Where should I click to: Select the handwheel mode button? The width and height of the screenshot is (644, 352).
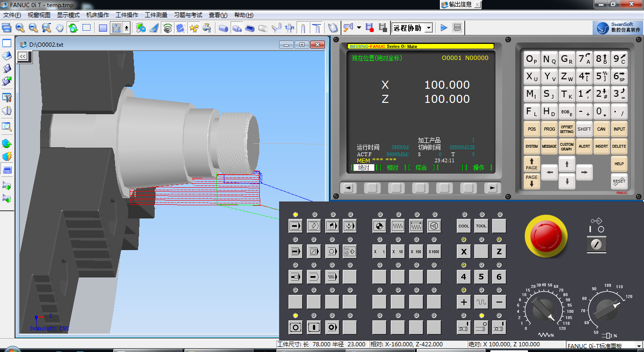(434, 226)
